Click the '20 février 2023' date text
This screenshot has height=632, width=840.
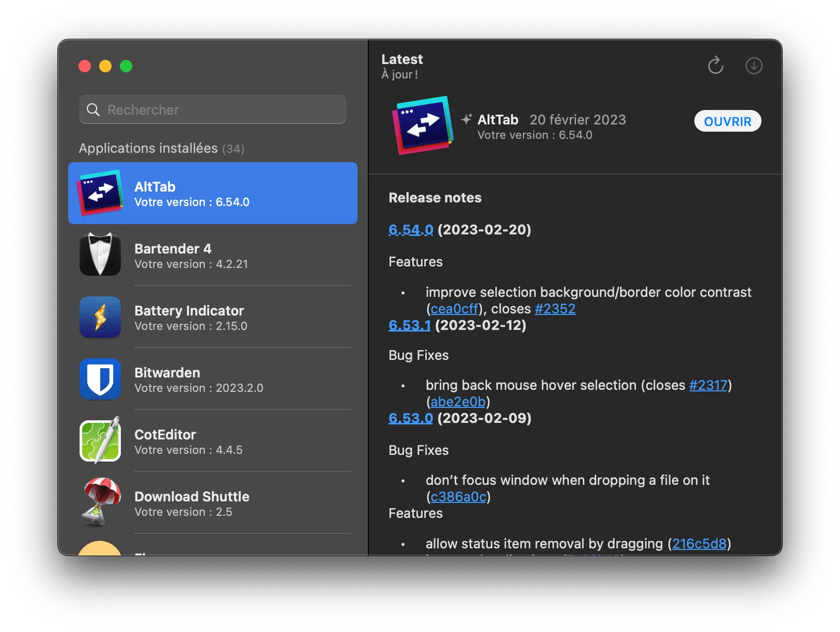click(x=578, y=120)
